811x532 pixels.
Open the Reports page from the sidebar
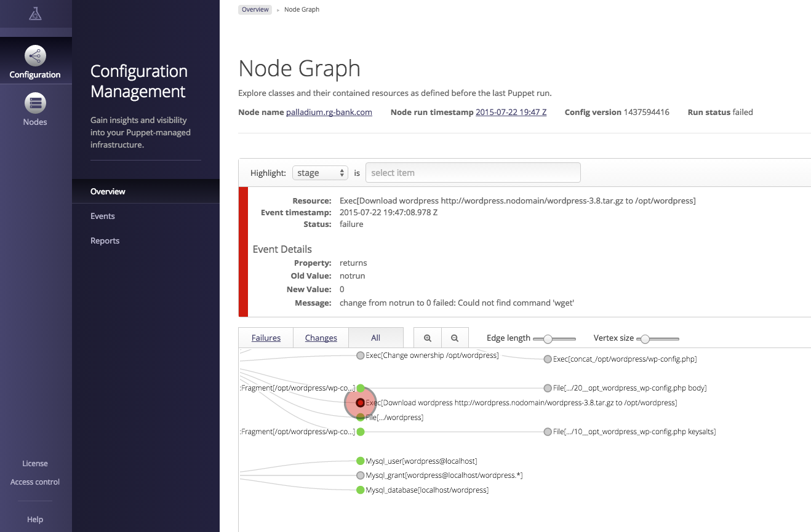coord(105,240)
